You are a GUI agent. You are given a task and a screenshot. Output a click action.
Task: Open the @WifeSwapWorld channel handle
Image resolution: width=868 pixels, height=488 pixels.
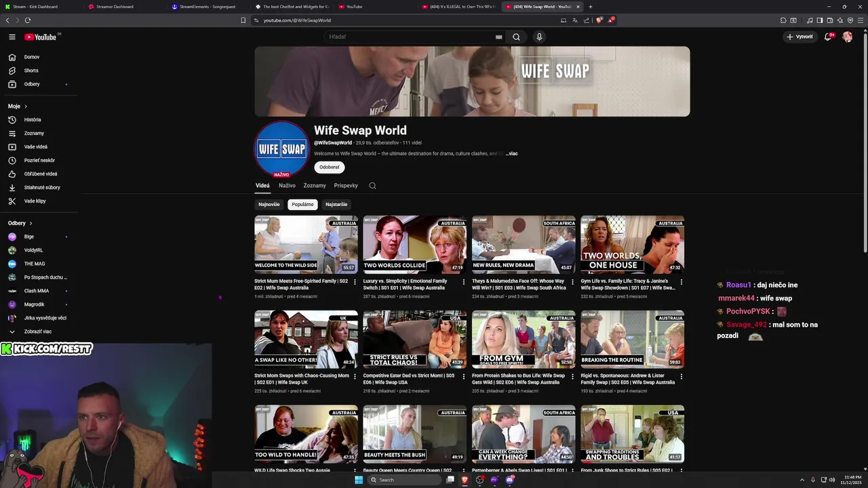click(x=333, y=143)
